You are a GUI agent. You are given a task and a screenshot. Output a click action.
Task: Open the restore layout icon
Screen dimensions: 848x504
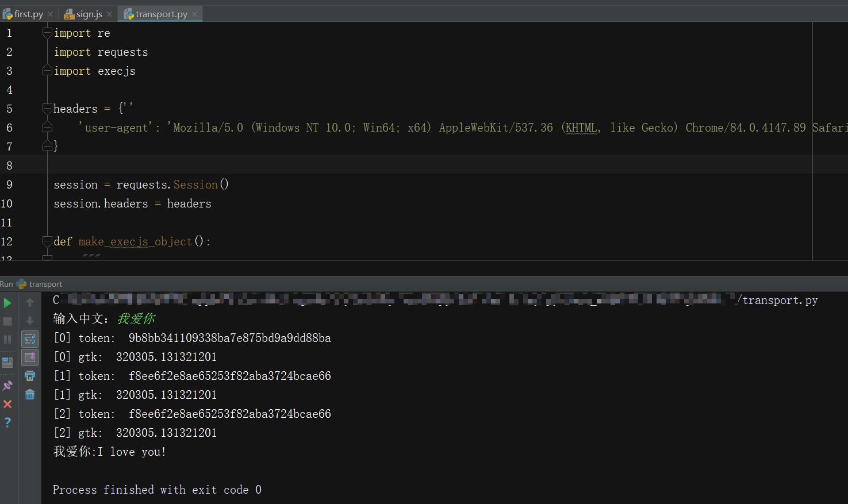pyautogui.click(x=7, y=363)
